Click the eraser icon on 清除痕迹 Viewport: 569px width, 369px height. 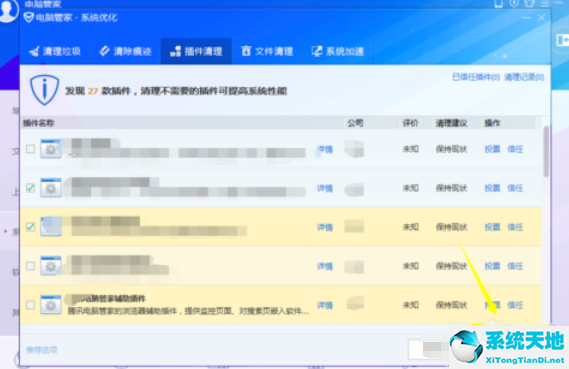pos(105,51)
